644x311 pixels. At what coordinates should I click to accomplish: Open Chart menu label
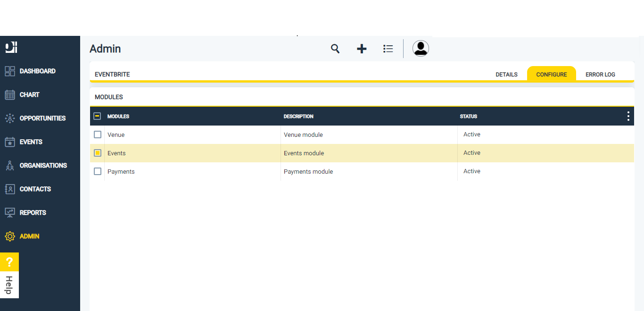(30, 95)
